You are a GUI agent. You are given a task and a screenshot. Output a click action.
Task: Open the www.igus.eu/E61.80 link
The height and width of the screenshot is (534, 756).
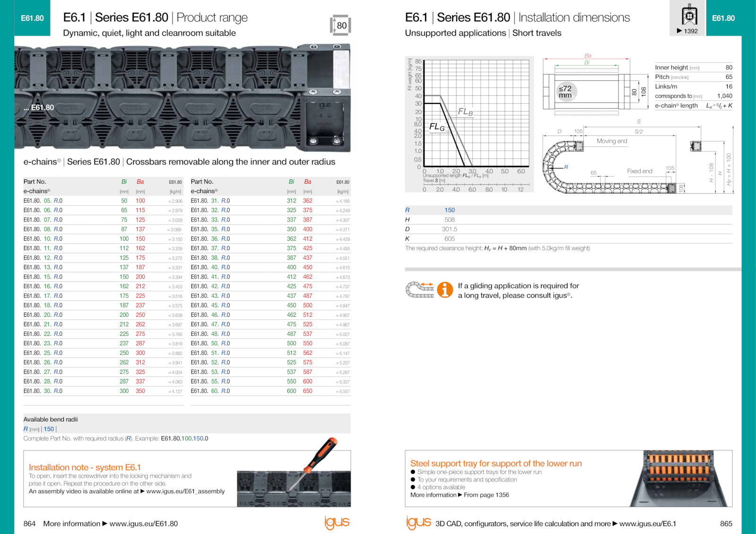(x=144, y=524)
